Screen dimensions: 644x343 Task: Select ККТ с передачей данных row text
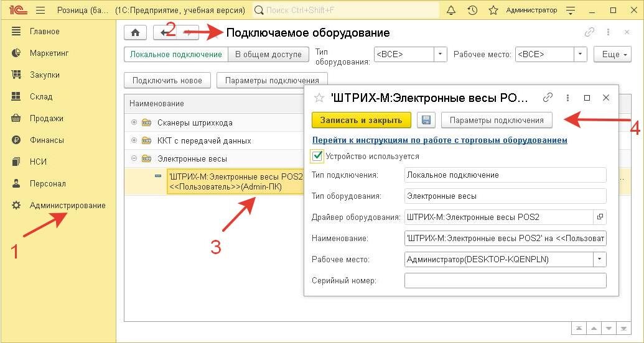[204, 140]
